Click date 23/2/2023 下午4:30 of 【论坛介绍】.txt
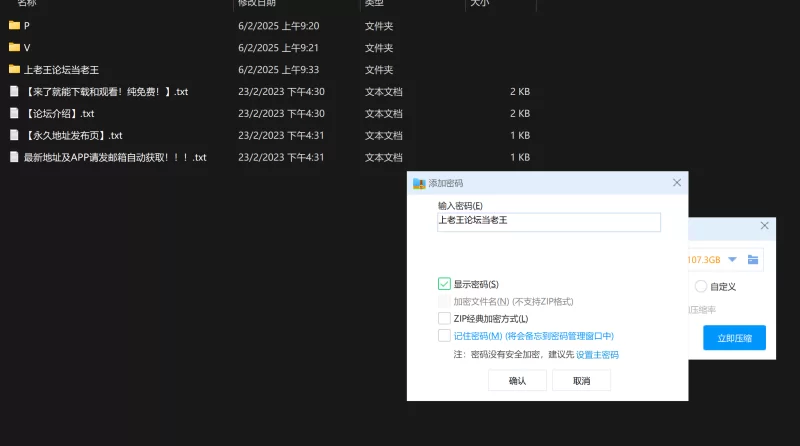Image resolution: width=800 pixels, height=446 pixels. coord(281,113)
